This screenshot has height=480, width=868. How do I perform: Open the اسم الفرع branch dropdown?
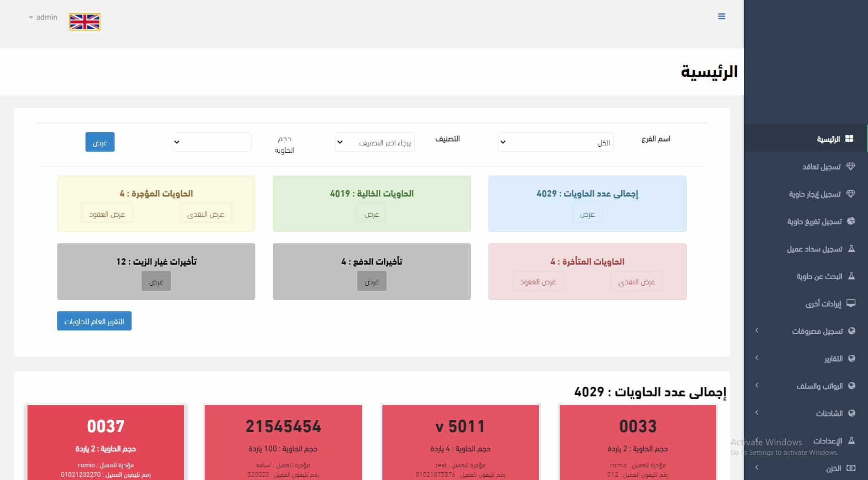coord(555,142)
